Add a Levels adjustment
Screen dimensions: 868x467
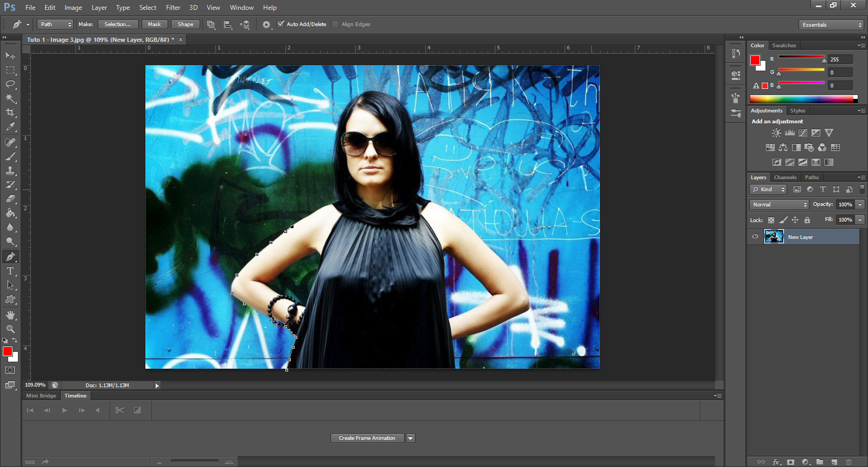point(790,133)
